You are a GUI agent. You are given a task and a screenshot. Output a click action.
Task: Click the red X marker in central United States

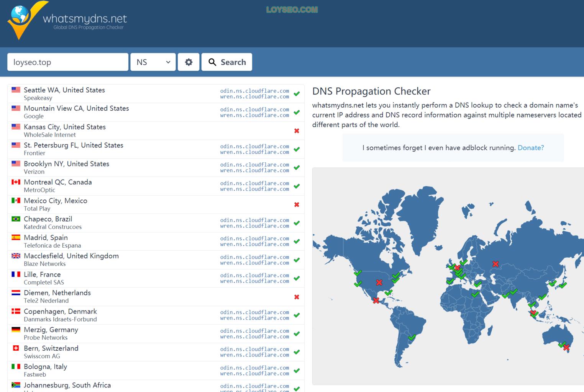point(379,283)
